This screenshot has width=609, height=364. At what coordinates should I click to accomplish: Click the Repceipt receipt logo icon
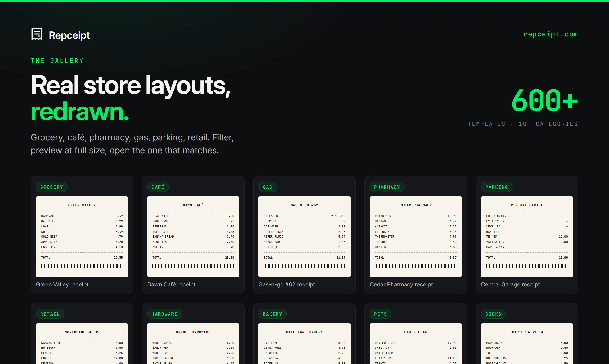37,34
